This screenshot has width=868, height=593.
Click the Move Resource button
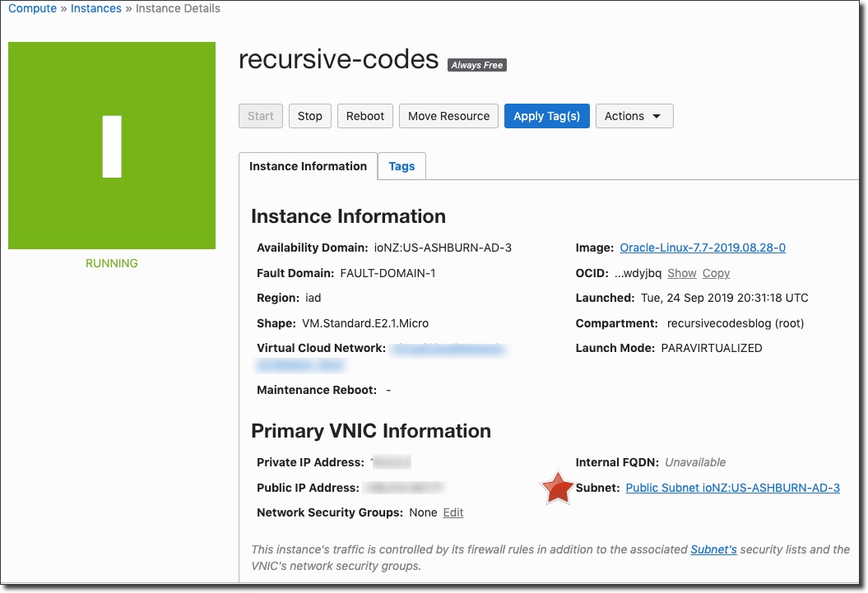(448, 116)
